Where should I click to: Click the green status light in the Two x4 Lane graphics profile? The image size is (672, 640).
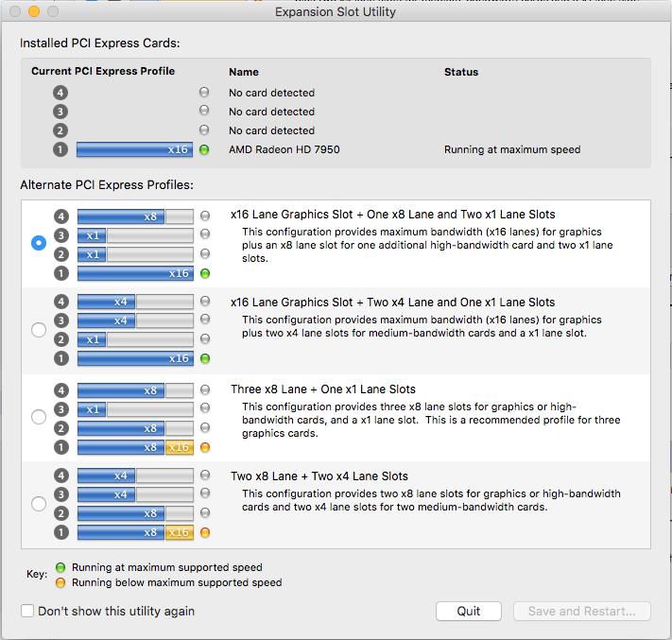tap(205, 358)
